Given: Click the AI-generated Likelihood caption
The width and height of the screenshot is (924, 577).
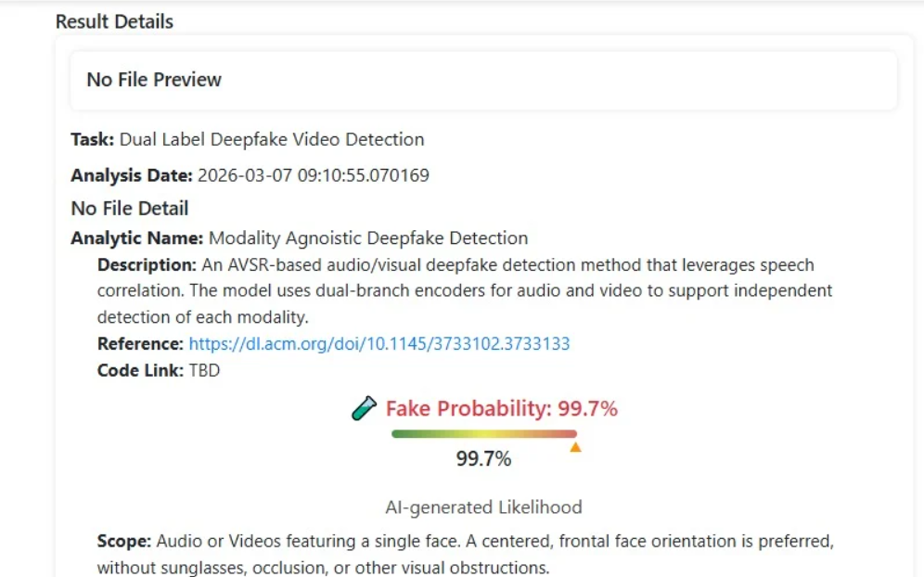Looking at the screenshot, I should coord(483,507).
